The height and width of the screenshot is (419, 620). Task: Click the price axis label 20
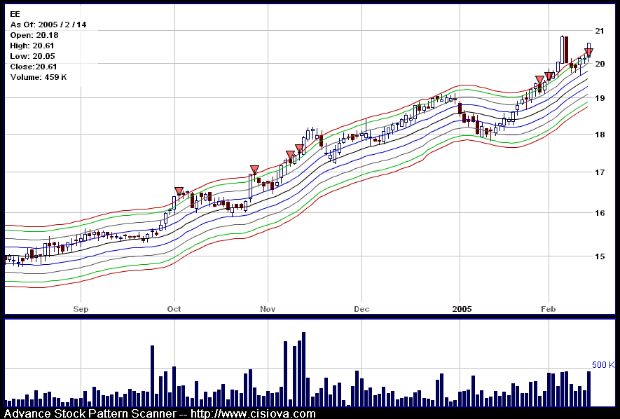point(599,64)
